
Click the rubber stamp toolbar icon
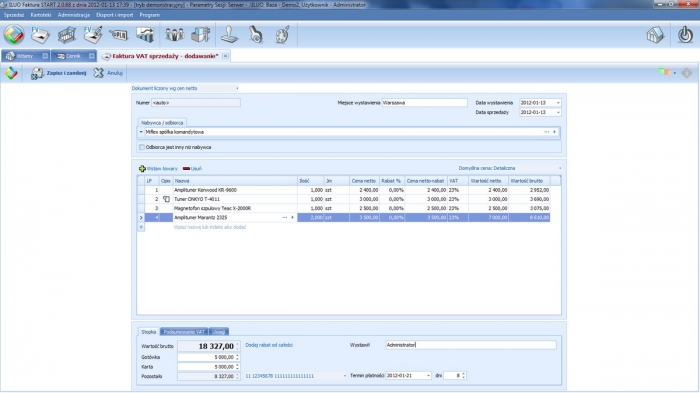tap(229, 35)
